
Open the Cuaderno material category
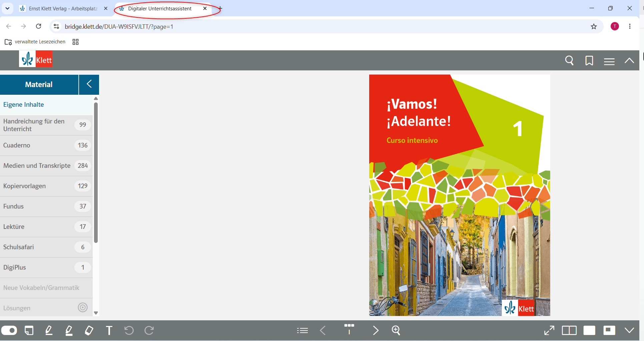point(46,145)
